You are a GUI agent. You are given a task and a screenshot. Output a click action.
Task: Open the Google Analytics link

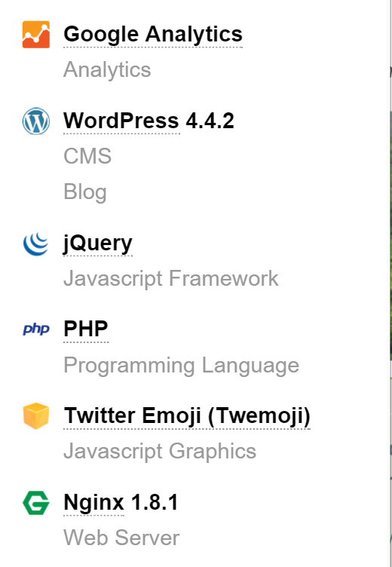tap(153, 34)
